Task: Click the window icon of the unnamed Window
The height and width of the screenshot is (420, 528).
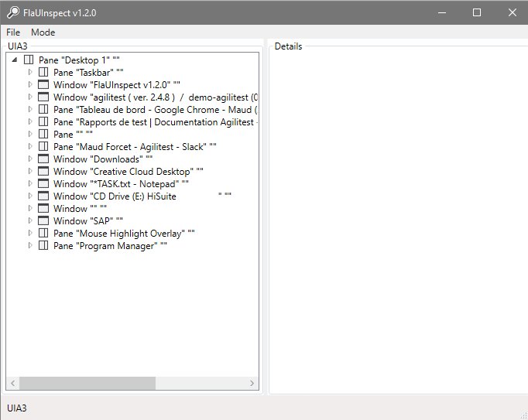Action: coord(43,208)
